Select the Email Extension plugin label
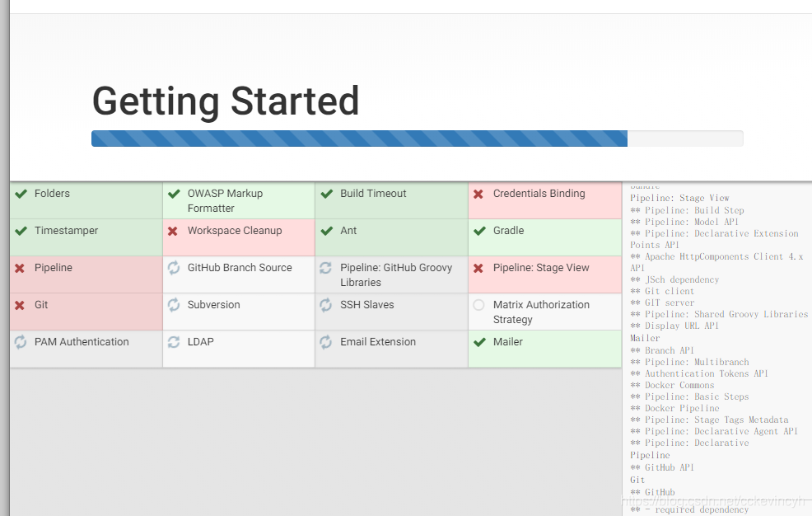This screenshot has height=516, width=812. tap(378, 342)
